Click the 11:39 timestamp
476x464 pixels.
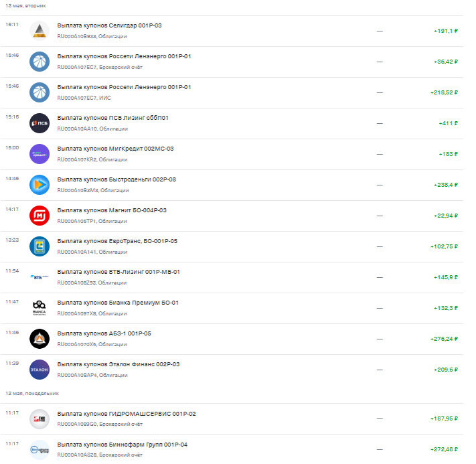point(12,364)
